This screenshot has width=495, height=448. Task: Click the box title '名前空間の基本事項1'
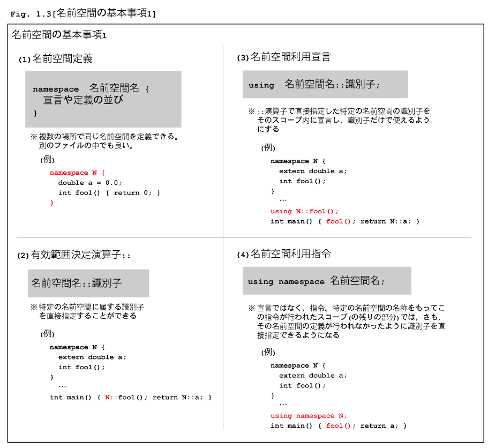[59, 35]
